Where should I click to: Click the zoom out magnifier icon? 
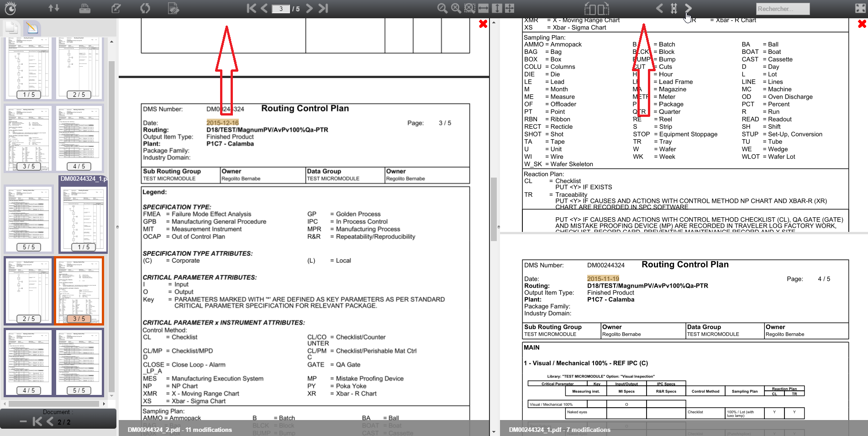tap(442, 8)
